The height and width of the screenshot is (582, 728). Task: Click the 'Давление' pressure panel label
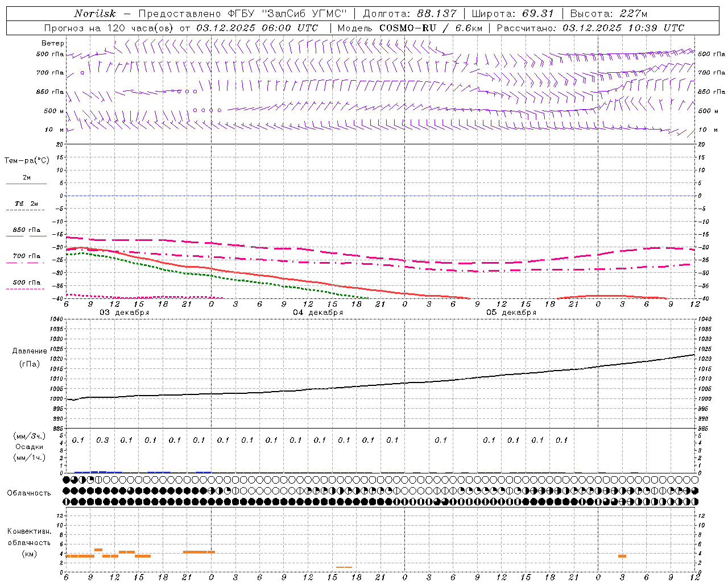pos(30,351)
